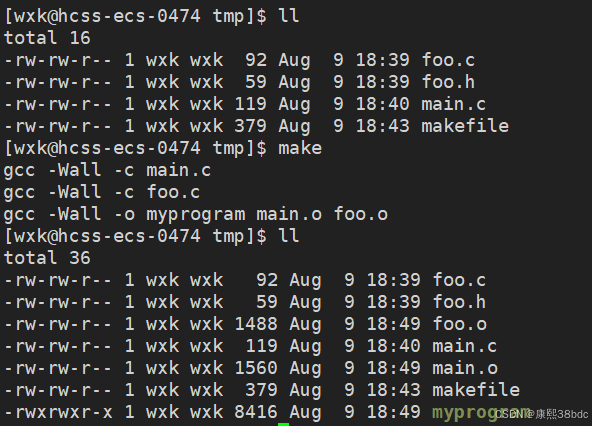This screenshot has width=592, height=426.
Task: Click makefile in the second listing
Action: click(476, 390)
